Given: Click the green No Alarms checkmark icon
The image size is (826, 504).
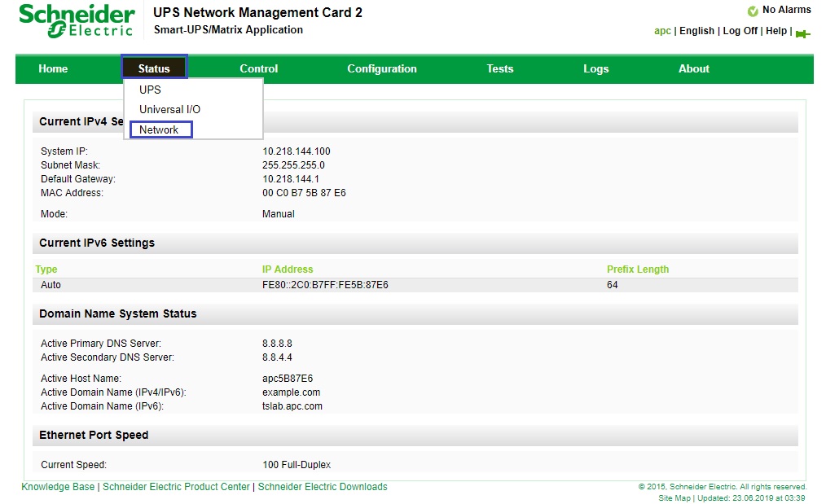Looking at the screenshot, I should point(753,11).
